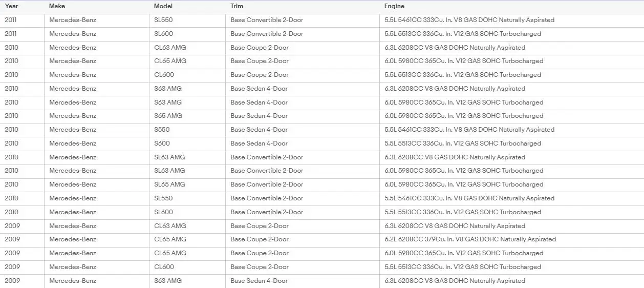Click the 2010 year cell in the S600 row

click(x=22, y=144)
